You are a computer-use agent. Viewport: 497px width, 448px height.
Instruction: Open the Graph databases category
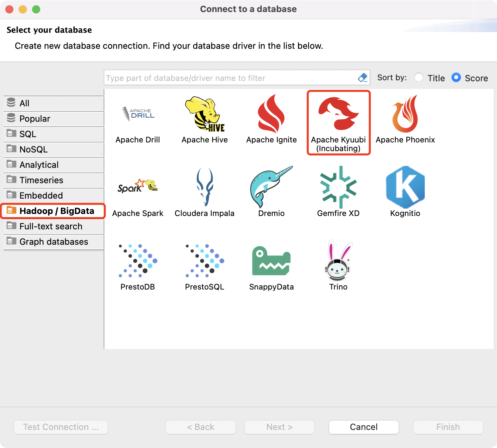54,242
